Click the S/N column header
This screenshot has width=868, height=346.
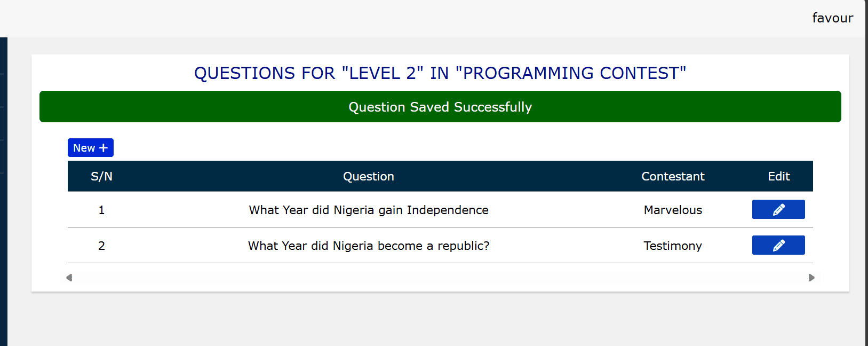tap(101, 176)
